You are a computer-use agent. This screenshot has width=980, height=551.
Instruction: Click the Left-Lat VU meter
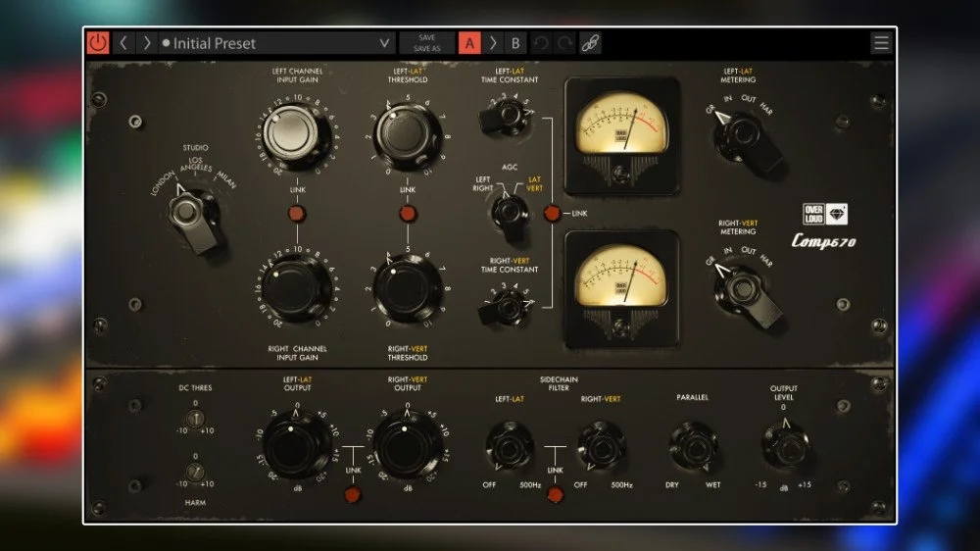coord(621,134)
